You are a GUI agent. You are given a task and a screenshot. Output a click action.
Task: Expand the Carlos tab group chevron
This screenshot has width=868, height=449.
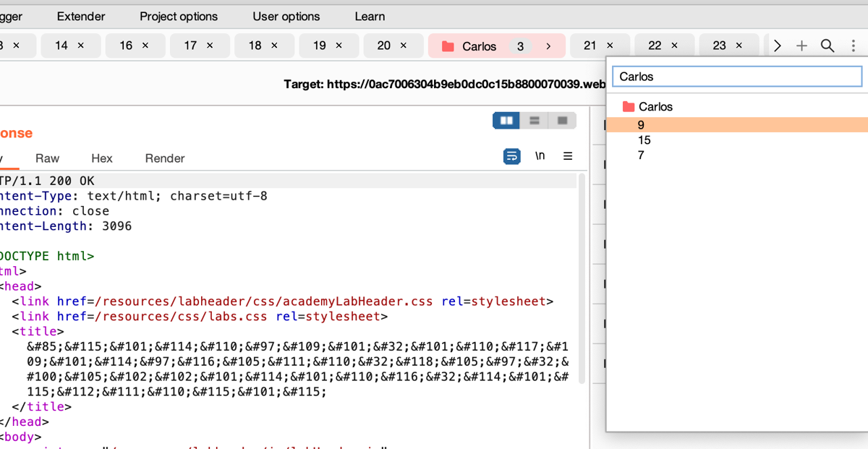pyautogui.click(x=548, y=46)
